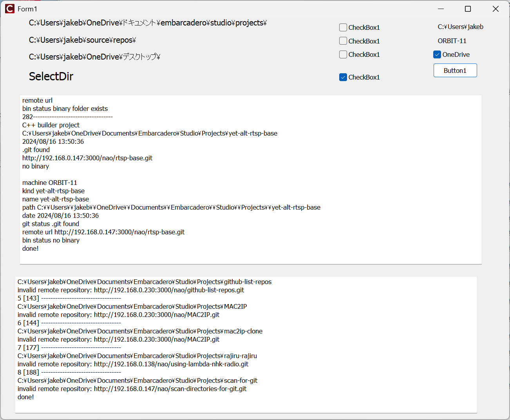This screenshot has width=510, height=420.
Task: Maximize the Form1 window
Action: click(x=468, y=9)
